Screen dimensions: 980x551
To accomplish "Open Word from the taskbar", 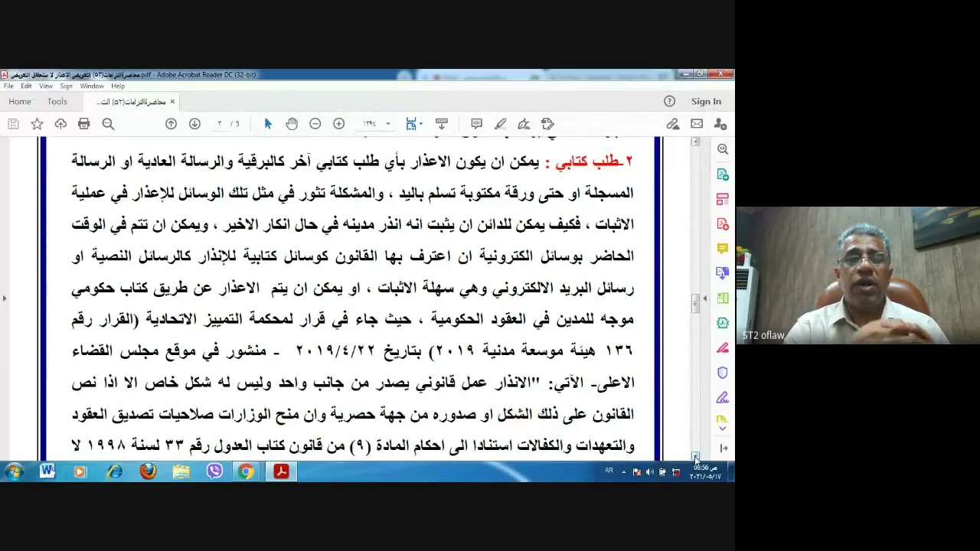I will [47, 471].
